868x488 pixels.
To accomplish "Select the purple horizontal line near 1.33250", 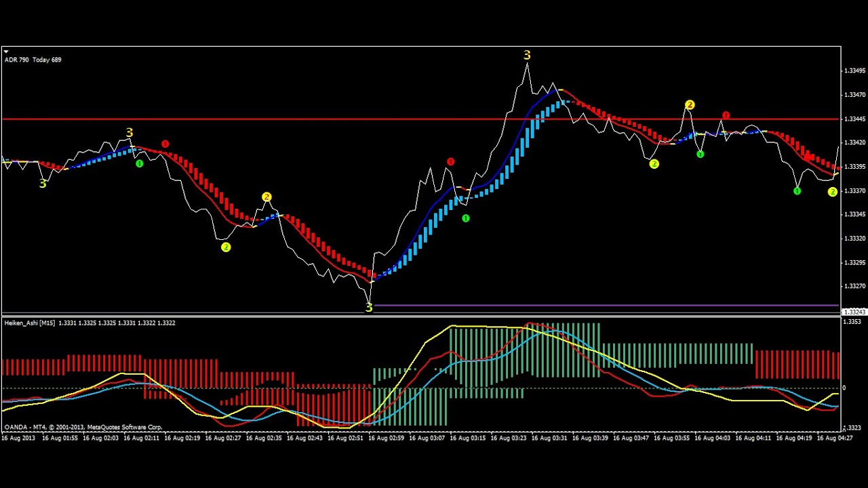I will [606, 306].
